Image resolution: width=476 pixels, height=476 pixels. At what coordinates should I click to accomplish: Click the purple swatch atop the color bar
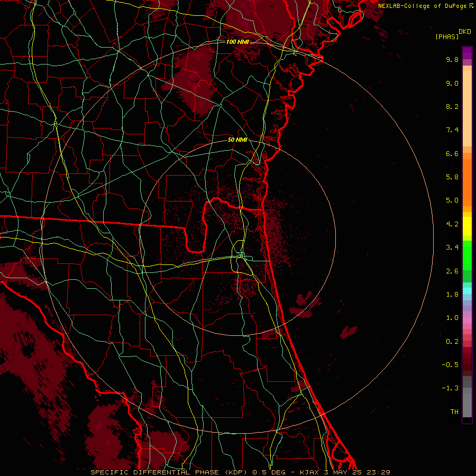[467, 53]
